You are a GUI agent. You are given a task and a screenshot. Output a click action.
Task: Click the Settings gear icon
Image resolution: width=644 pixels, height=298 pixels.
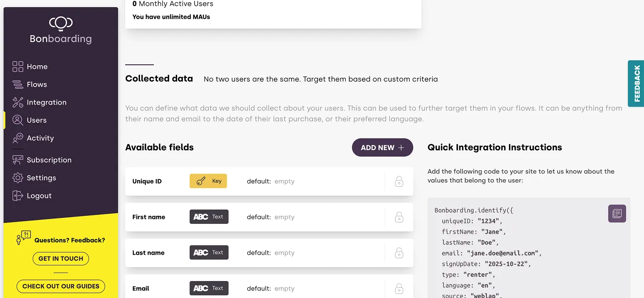click(18, 178)
